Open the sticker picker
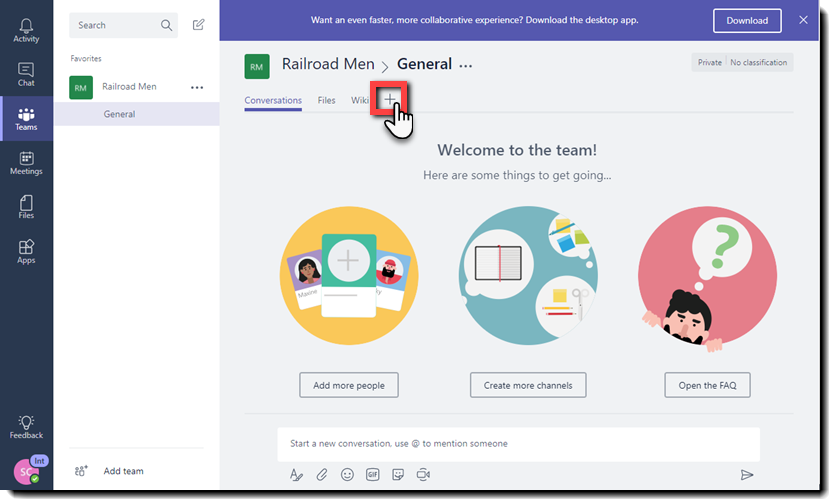 tap(398, 475)
